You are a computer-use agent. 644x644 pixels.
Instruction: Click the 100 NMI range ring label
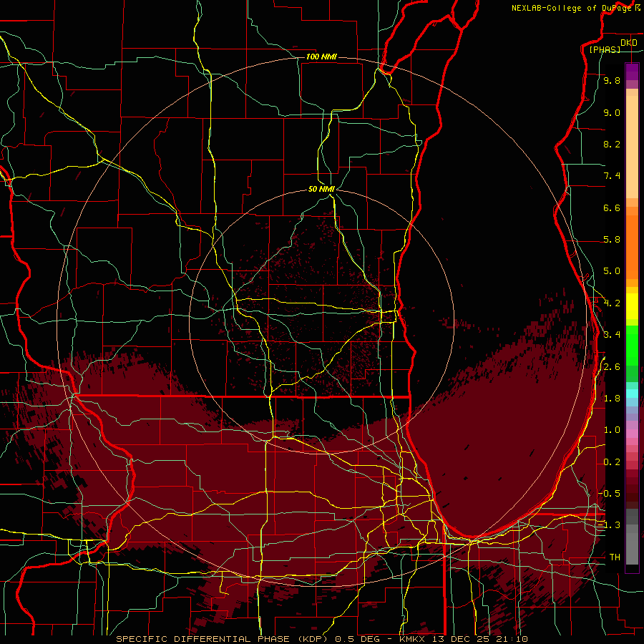coord(321,57)
